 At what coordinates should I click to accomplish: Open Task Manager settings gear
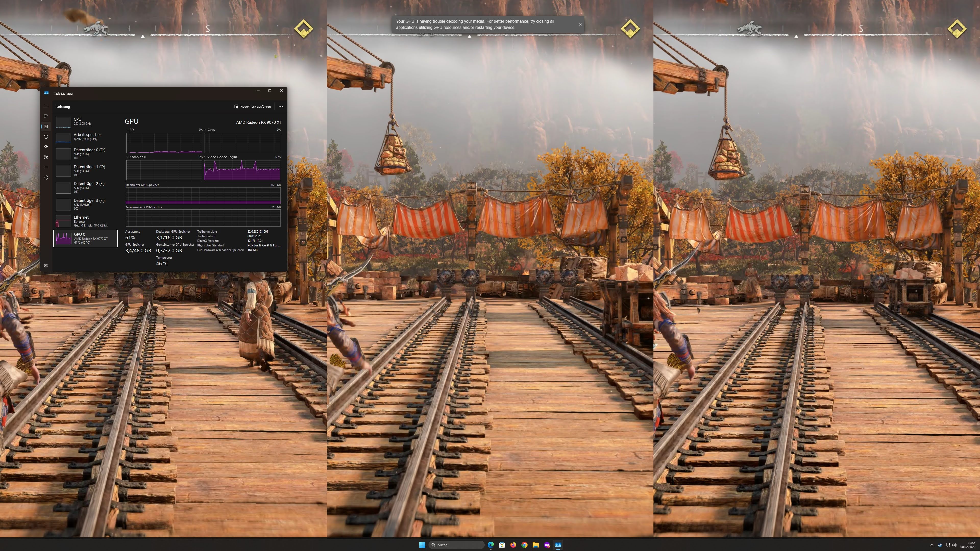46,265
